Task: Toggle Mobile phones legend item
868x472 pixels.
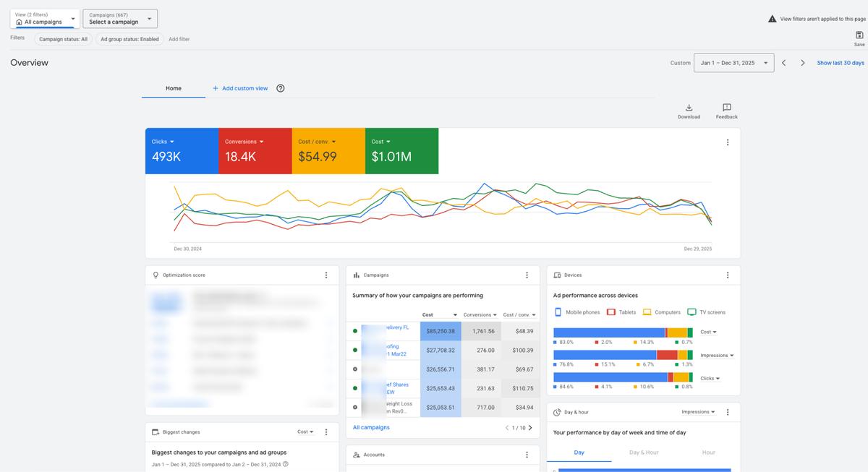Action: pos(577,312)
